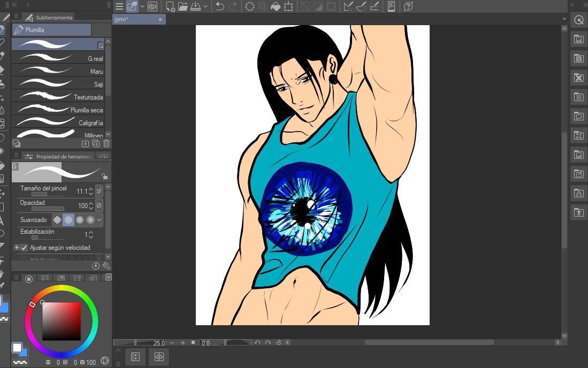Create a new canvas with New icon
The height and width of the screenshot is (368, 588).
click(170, 6)
